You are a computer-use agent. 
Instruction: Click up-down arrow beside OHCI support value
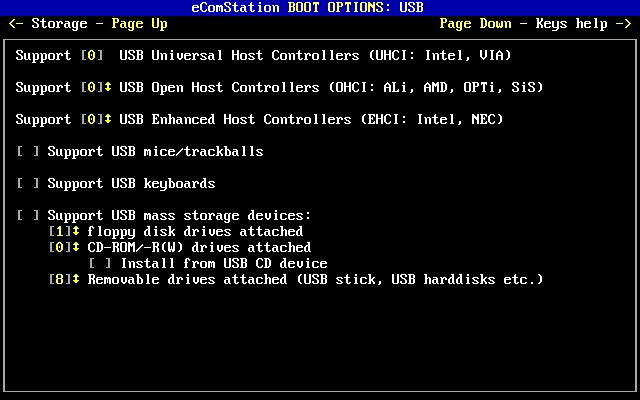point(108,87)
